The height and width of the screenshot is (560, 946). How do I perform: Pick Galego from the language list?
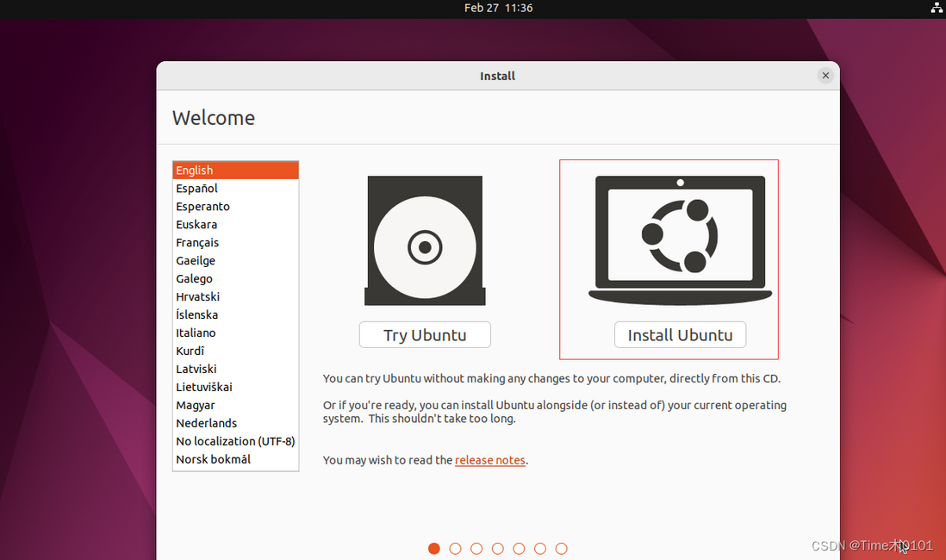coord(235,279)
